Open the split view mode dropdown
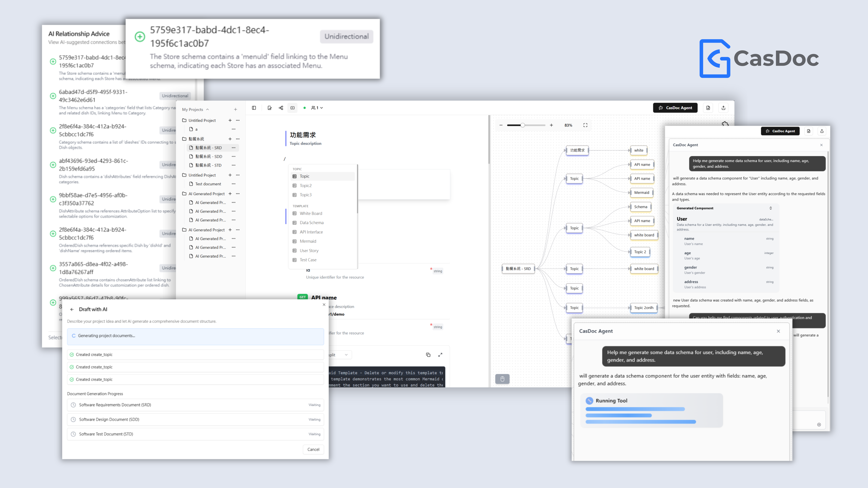 coord(340,355)
